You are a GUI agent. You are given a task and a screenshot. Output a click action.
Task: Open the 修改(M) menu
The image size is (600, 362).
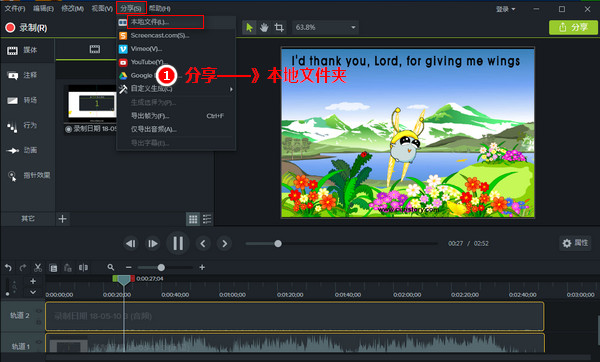pyautogui.click(x=72, y=8)
